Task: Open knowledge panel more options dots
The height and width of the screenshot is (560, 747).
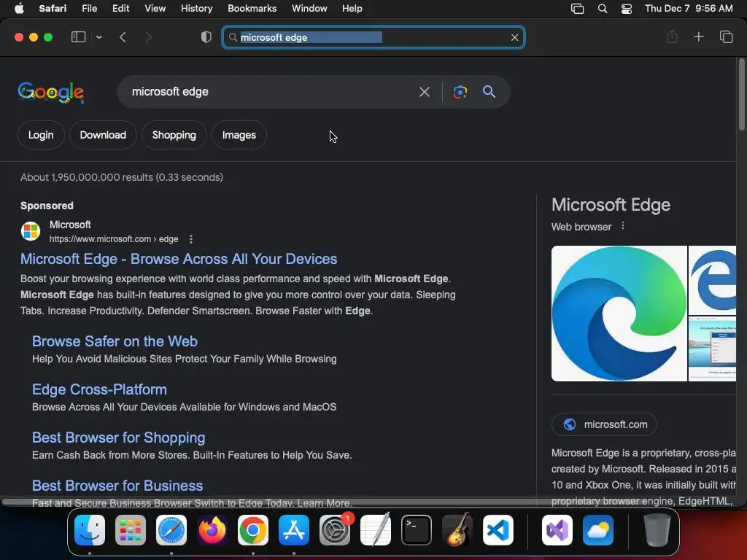Action: (623, 226)
